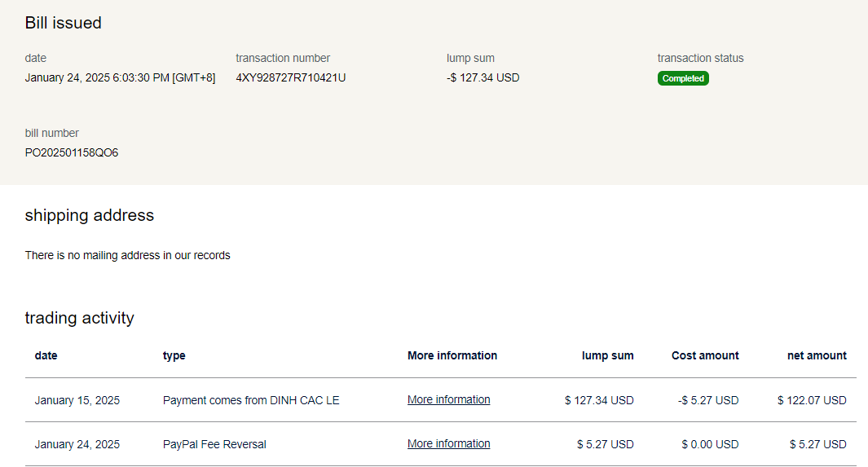
Task: Click the shipping address heading
Action: tap(90, 215)
